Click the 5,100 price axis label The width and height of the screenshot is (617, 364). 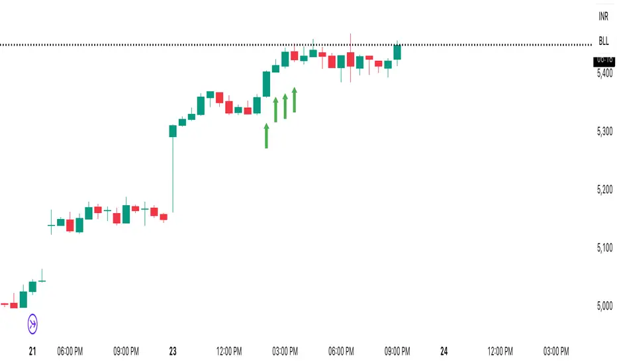click(604, 248)
